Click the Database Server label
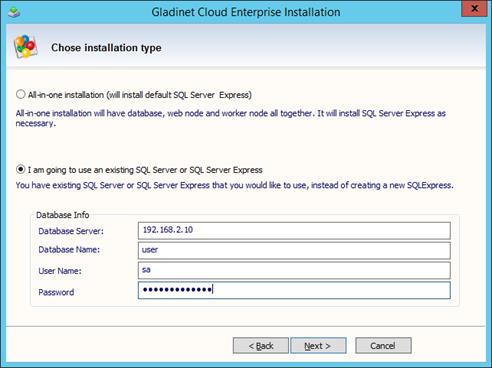This screenshot has width=492, height=368. [x=71, y=231]
